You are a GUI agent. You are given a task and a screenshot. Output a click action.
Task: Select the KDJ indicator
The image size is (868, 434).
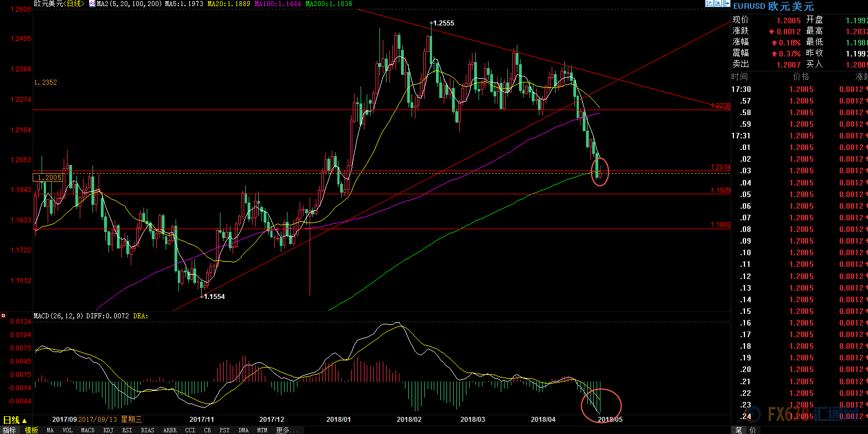click(x=109, y=430)
